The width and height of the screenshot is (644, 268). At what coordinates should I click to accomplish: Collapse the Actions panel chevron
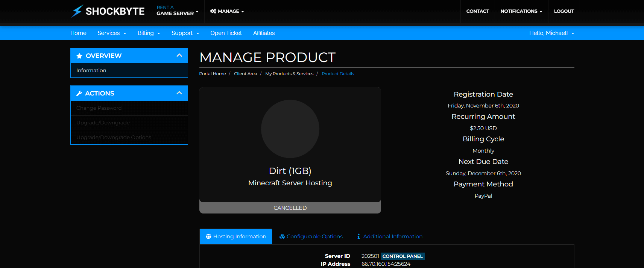click(x=179, y=93)
